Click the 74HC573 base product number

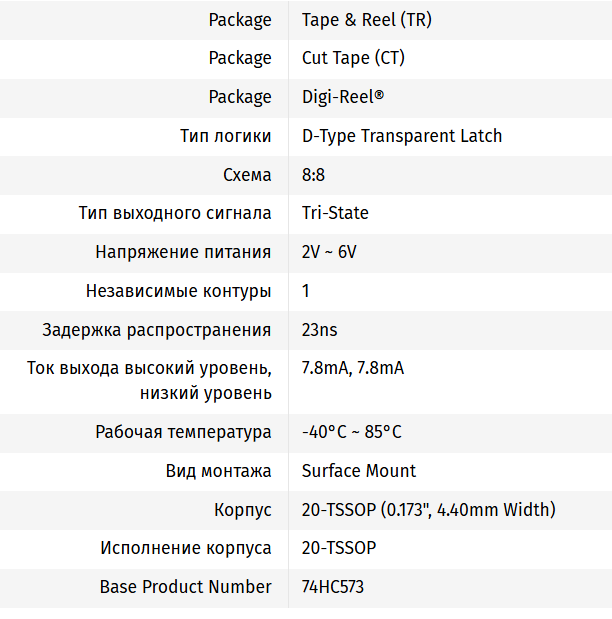click(333, 587)
